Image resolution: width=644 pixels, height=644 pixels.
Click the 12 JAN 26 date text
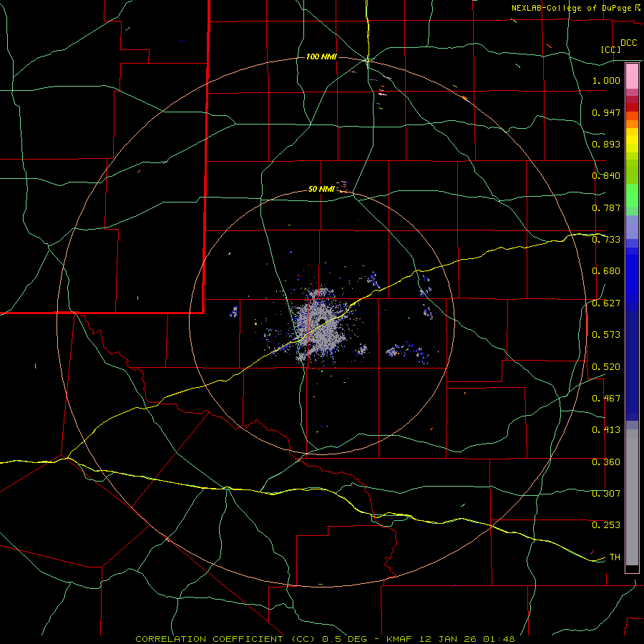[x=448, y=639]
